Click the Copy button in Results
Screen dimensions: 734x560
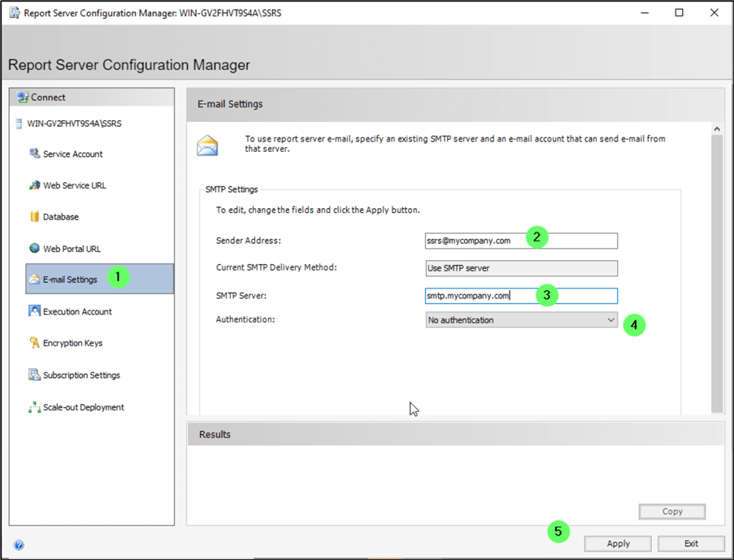[x=672, y=511]
